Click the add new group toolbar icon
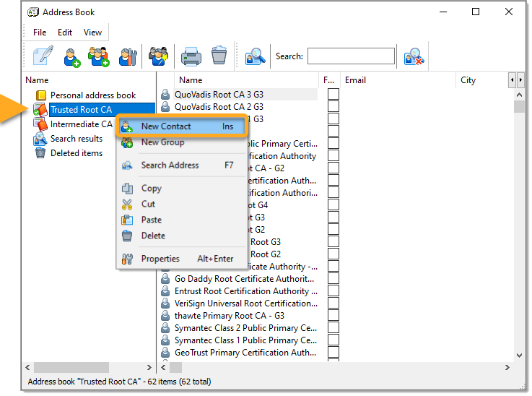The image size is (532, 396). [99, 56]
